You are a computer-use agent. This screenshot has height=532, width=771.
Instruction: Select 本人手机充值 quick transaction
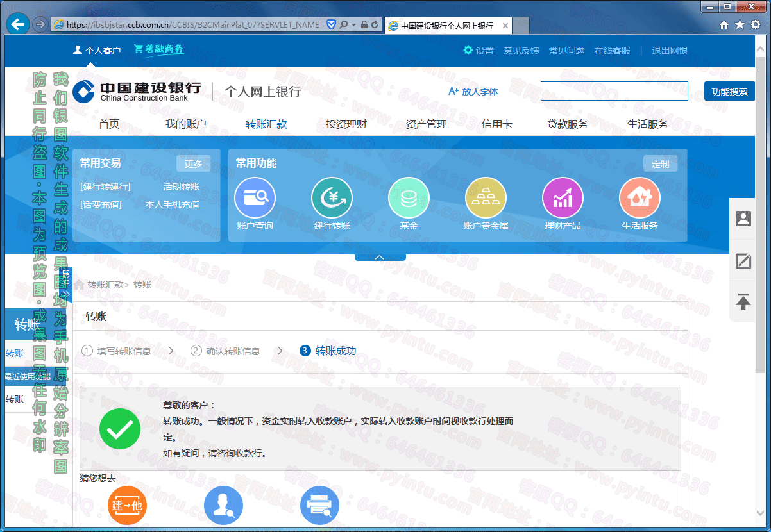pos(173,205)
